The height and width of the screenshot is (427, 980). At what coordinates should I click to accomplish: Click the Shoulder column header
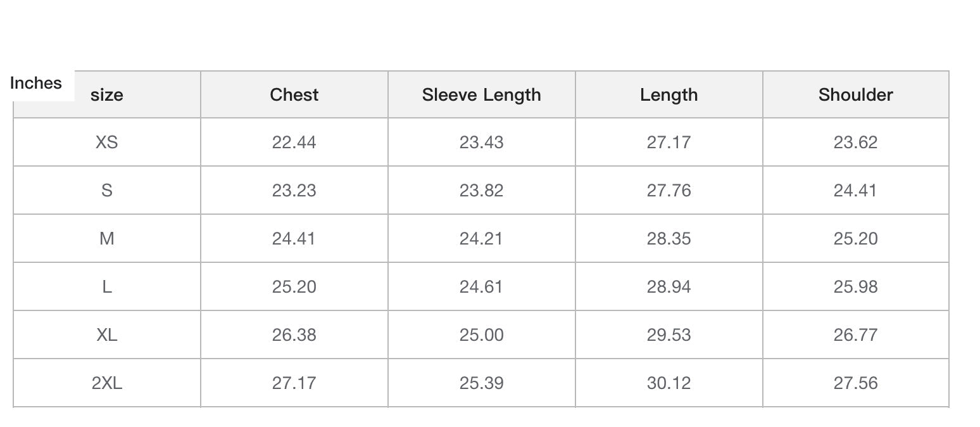pyautogui.click(x=855, y=95)
